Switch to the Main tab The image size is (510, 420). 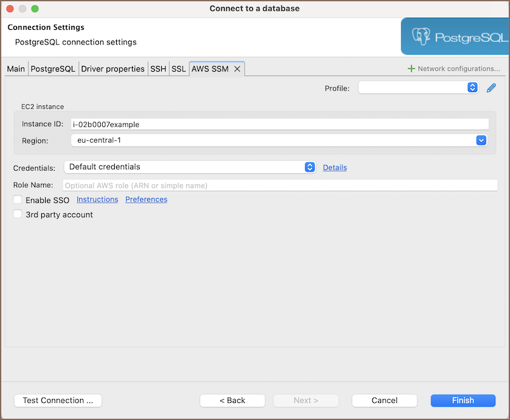(16, 69)
